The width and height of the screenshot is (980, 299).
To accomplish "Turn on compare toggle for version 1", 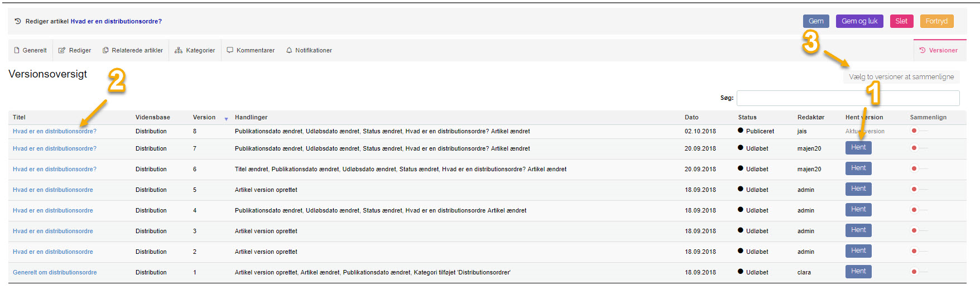I will click(x=918, y=272).
